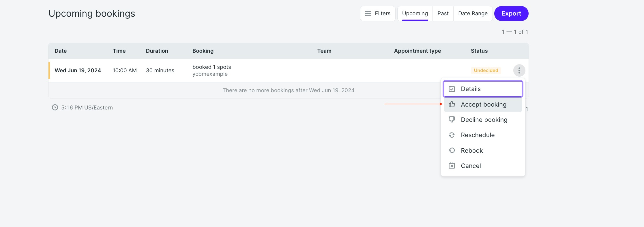Click the Filters sliders icon
The width and height of the screenshot is (644, 227).
pyautogui.click(x=368, y=14)
